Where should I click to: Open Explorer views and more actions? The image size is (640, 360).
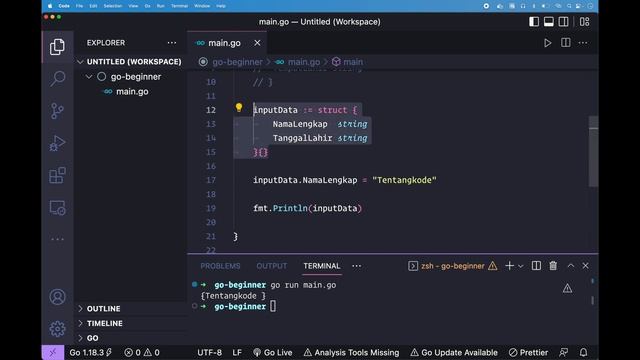coord(172,43)
